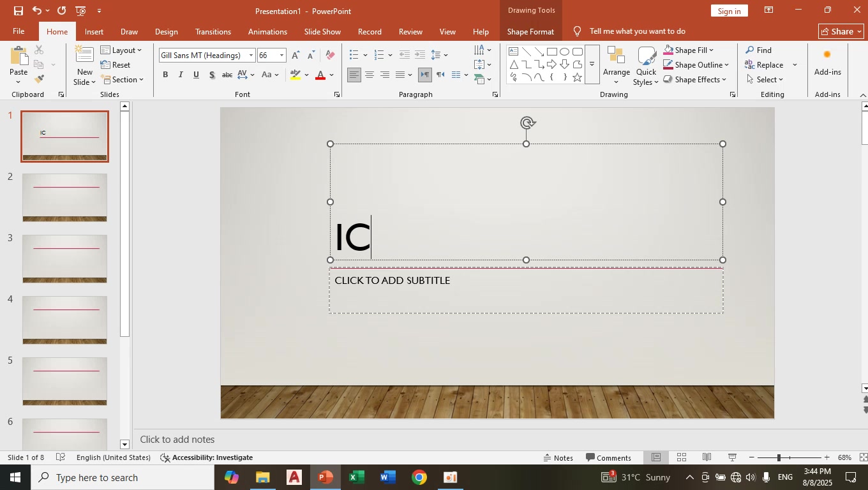Select the star shape in the shapes gallery

click(x=577, y=78)
